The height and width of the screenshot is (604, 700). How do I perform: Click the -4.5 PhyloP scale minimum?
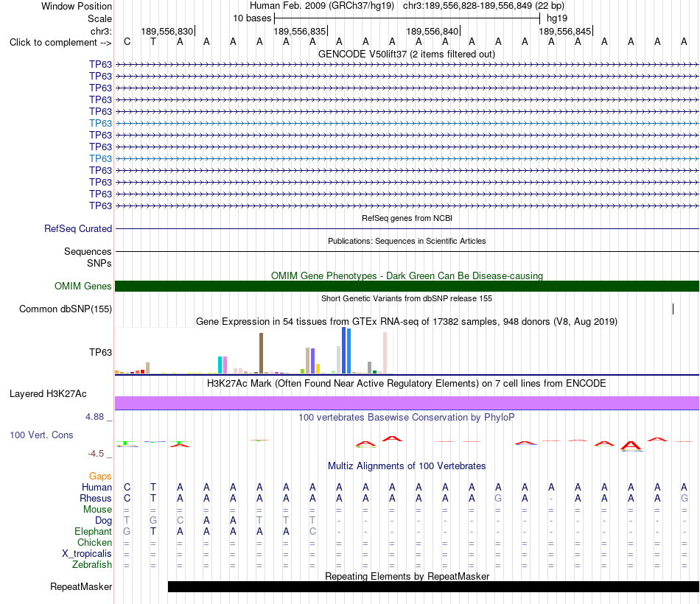click(96, 454)
